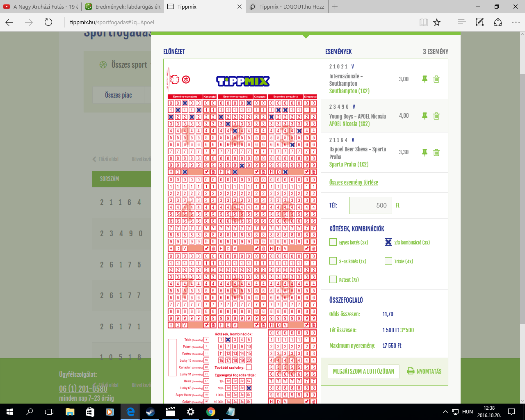525x420 pixels.
Task: Open the Összes piac dropdown
Action: point(118,95)
